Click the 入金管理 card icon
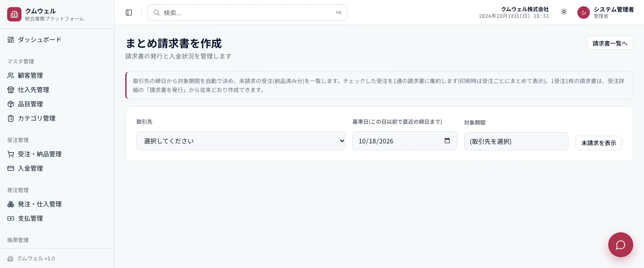This screenshot has width=644, height=268. [x=11, y=168]
